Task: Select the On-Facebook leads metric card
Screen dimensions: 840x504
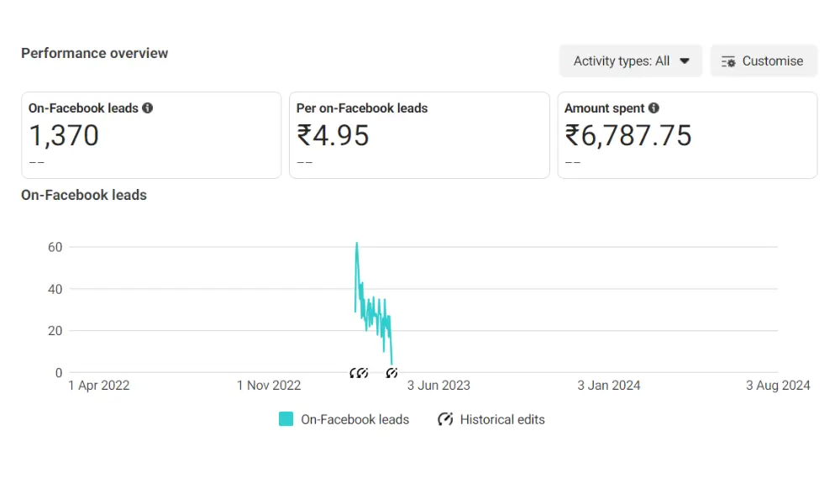Action: 151,135
